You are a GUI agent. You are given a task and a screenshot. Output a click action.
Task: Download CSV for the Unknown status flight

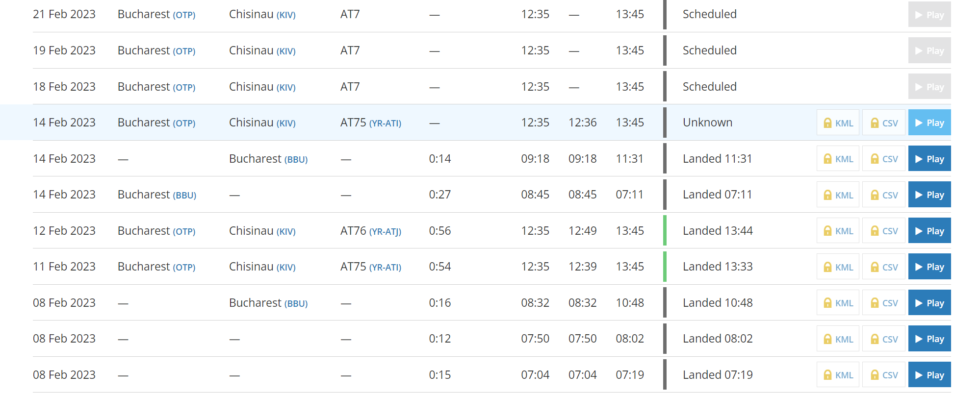[884, 123]
